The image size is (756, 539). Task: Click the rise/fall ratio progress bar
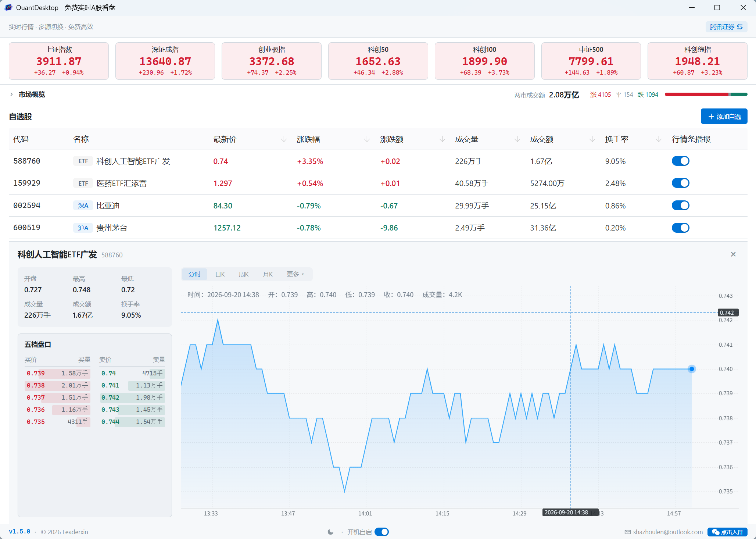(706, 94)
